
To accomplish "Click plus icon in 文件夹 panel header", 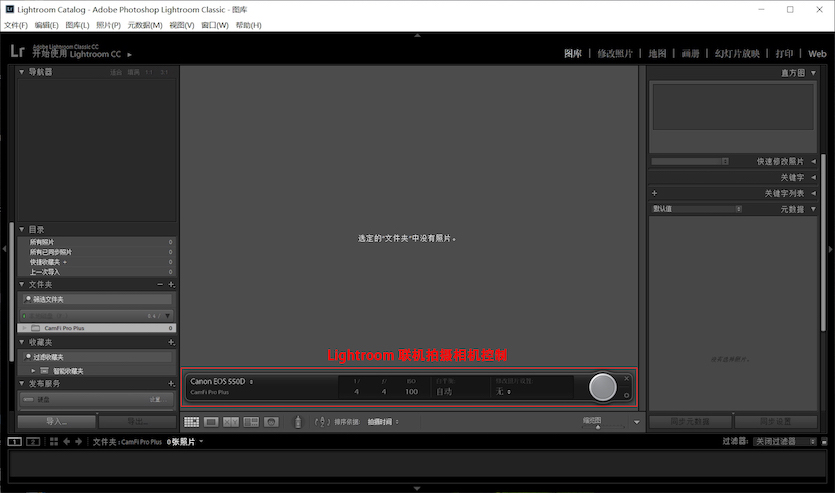I will 171,285.
